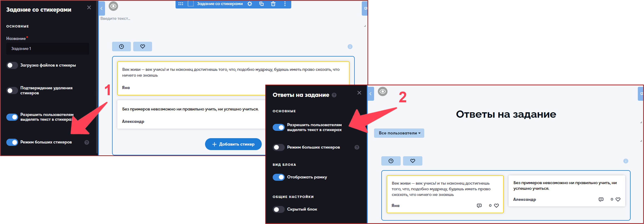Open the info icon in first screenshot
Image resolution: width=644 pixels, height=224 pixels.
[x=350, y=47]
